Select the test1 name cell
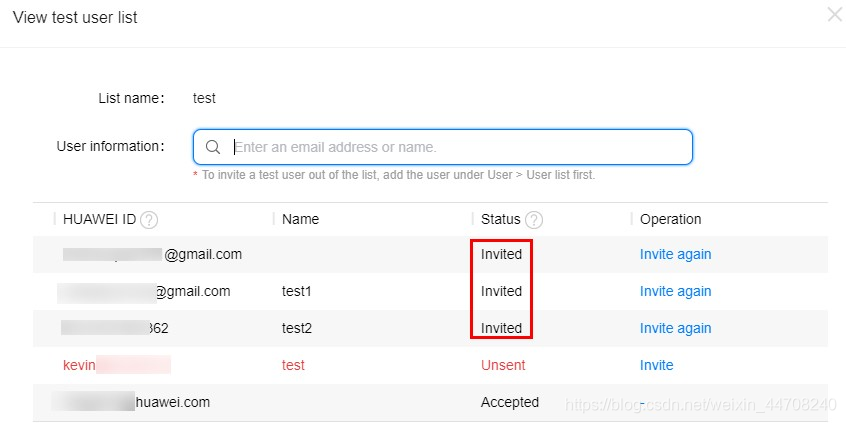 click(x=297, y=291)
